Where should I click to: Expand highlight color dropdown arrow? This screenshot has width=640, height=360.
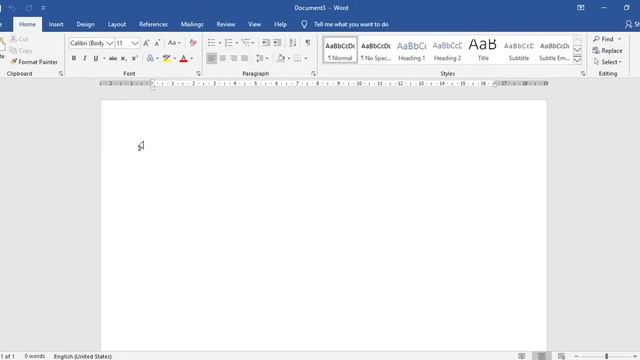point(175,58)
